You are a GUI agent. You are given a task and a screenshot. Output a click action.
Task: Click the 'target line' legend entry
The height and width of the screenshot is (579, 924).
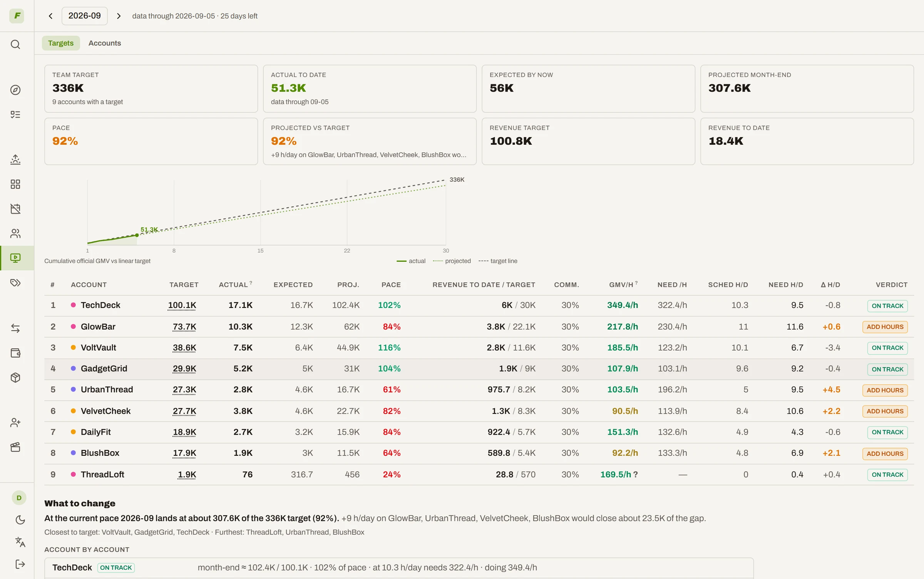pos(498,261)
